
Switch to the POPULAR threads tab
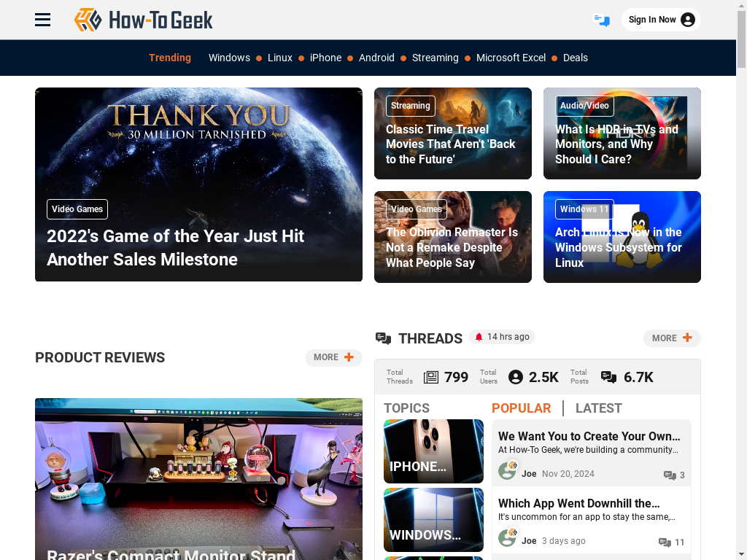[521, 408]
